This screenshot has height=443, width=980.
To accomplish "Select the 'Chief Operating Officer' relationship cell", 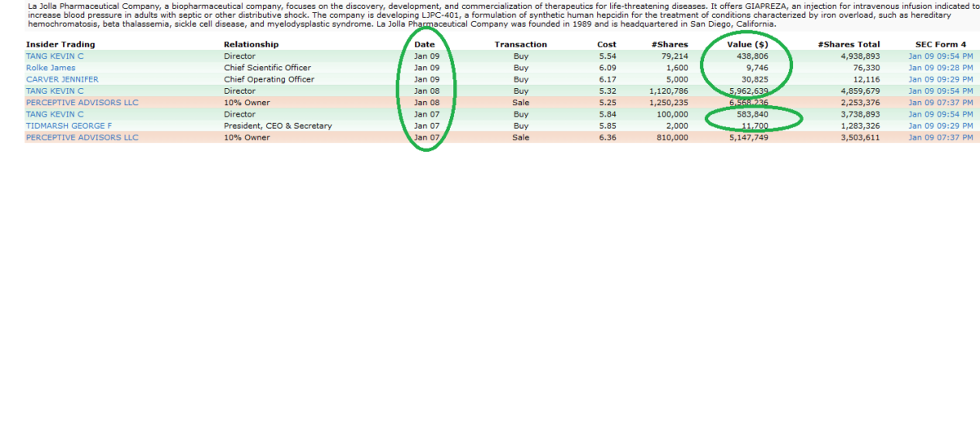I will coord(269,79).
